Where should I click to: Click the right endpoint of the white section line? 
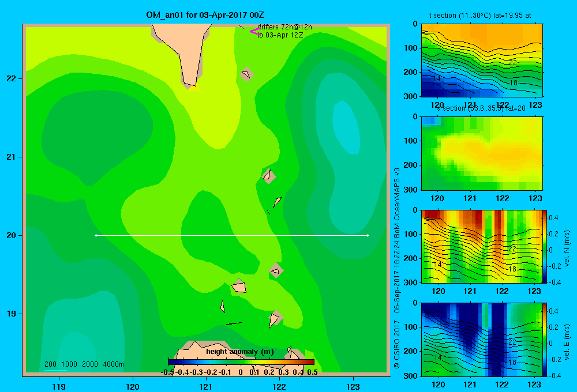coord(368,235)
